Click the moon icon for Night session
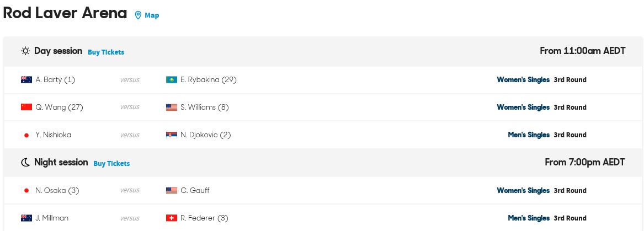 (x=25, y=163)
